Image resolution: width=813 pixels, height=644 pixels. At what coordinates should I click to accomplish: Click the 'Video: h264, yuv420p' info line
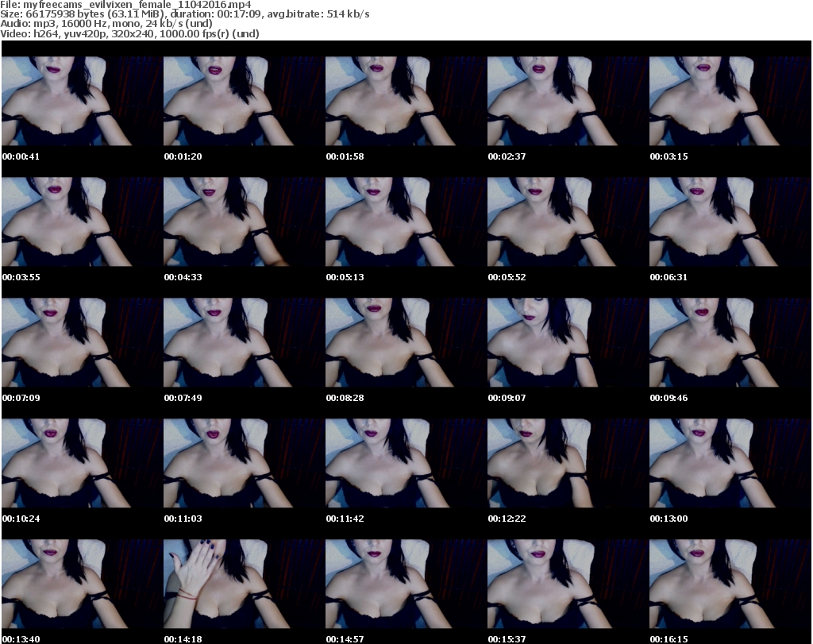[x=129, y=33]
